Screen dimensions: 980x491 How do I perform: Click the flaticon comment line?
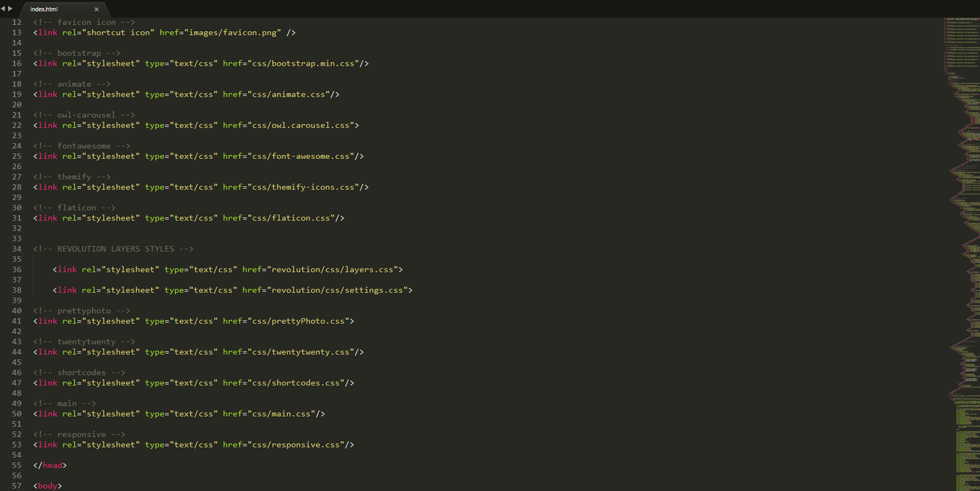point(74,208)
